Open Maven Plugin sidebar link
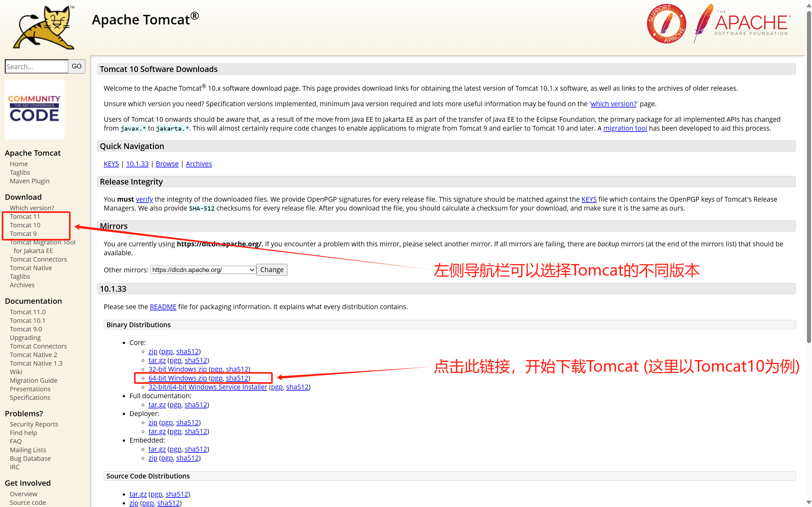Viewport: 812px width, 507px height. coord(30,181)
